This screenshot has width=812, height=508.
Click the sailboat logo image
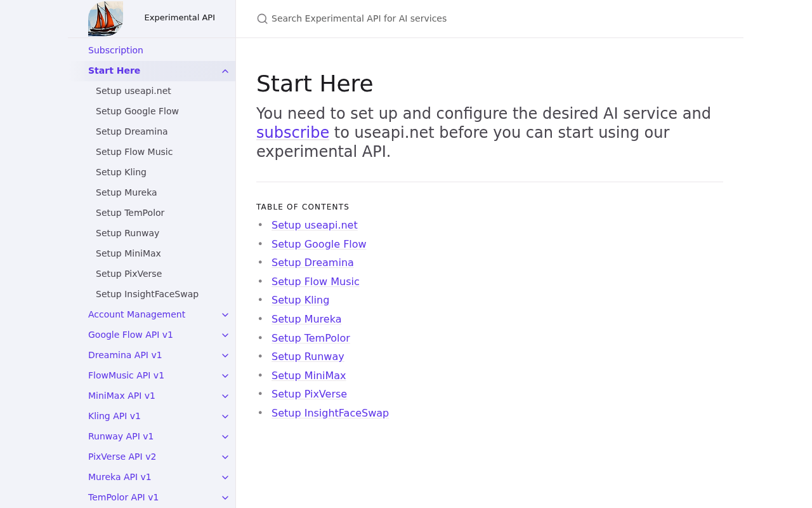click(105, 18)
